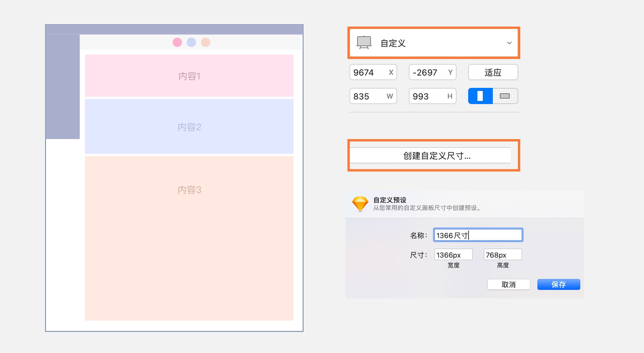Click the 保存 save button
644x353 pixels.
click(x=558, y=284)
